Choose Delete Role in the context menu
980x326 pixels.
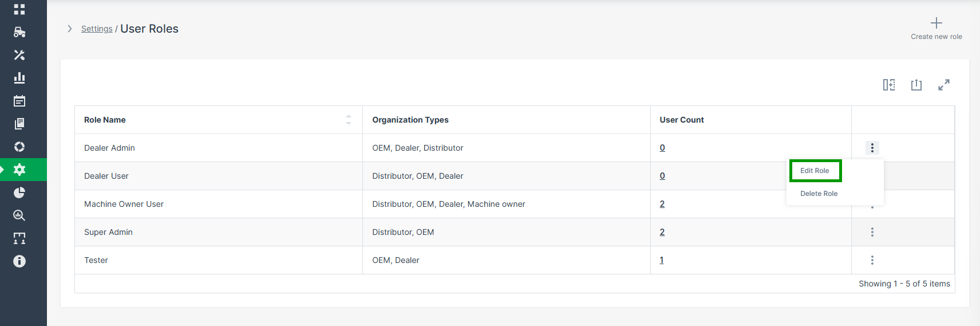coord(819,194)
